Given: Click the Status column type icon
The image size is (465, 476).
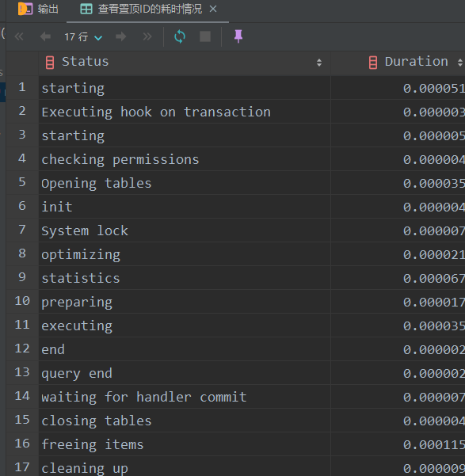Looking at the screenshot, I should (50, 63).
